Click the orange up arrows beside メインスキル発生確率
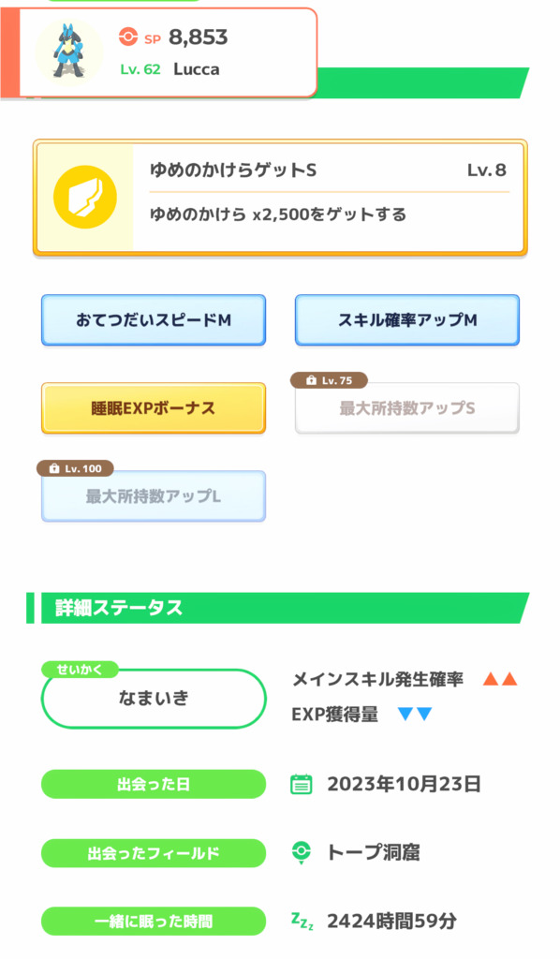The image size is (560, 959). 500,679
